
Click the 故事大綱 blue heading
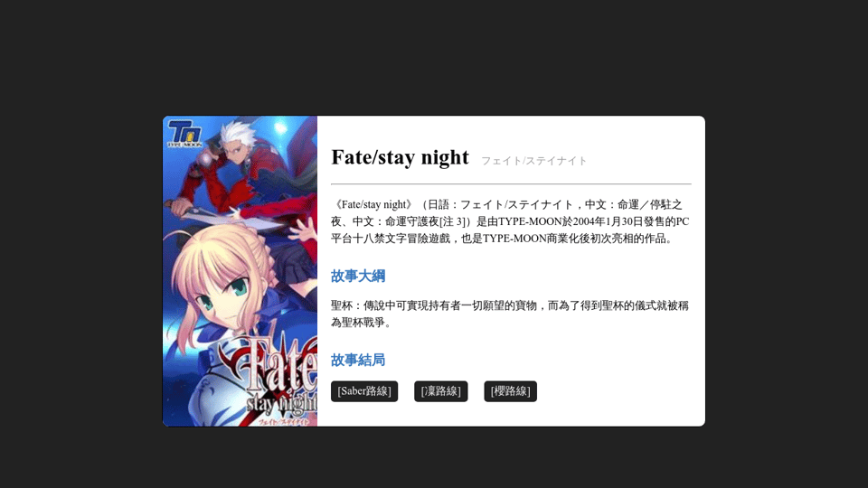(358, 277)
